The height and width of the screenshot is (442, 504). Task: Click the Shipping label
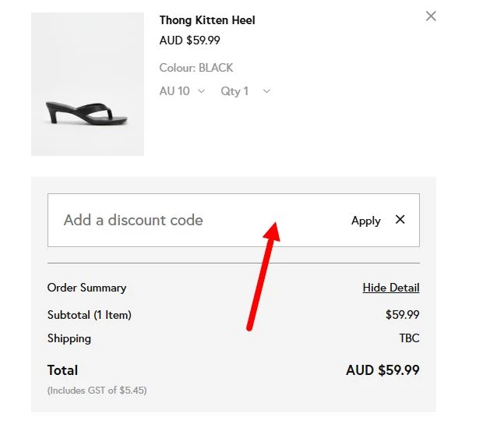point(69,338)
